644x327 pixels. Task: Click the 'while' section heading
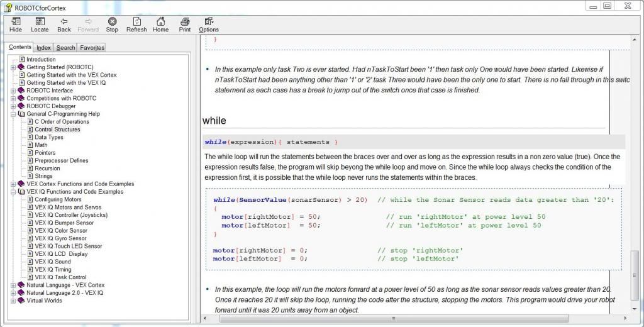(x=214, y=121)
